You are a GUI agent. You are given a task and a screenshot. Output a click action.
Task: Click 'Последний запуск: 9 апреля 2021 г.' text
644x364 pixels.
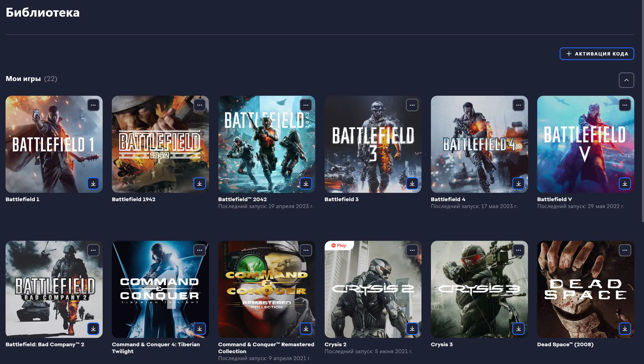(x=264, y=358)
